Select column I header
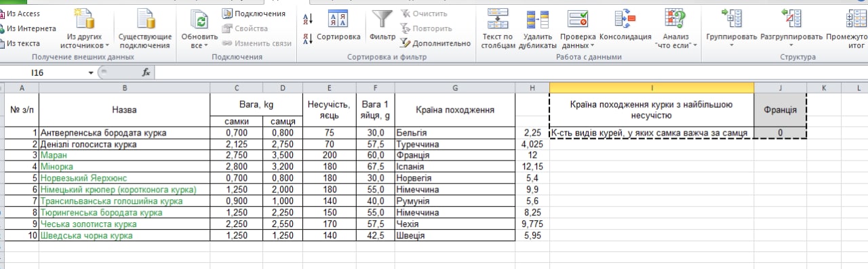 [652, 88]
